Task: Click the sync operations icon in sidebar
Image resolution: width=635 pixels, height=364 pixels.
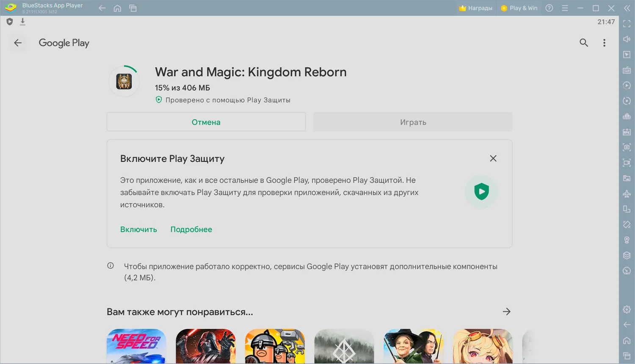Action: click(x=627, y=101)
